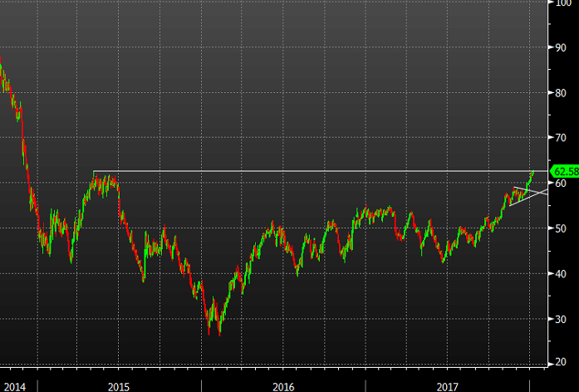Click the 20 value on price axis
Image resolution: width=579 pixels, height=392 pixels.
coord(562,364)
